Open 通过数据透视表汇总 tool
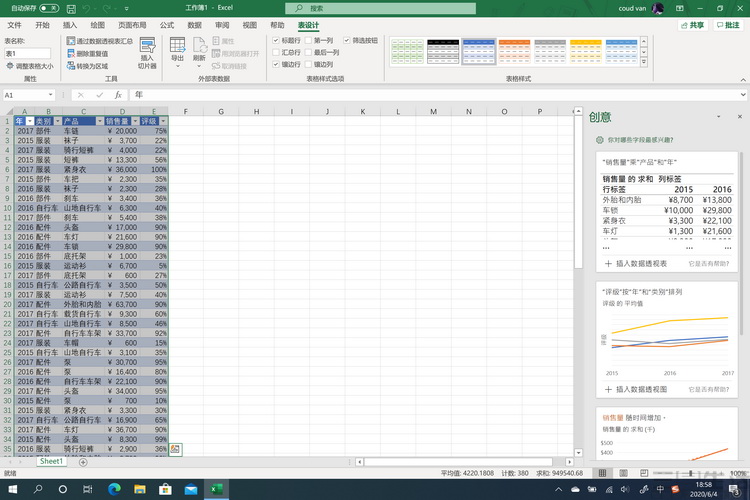The width and height of the screenshot is (750, 500). point(100,41)
